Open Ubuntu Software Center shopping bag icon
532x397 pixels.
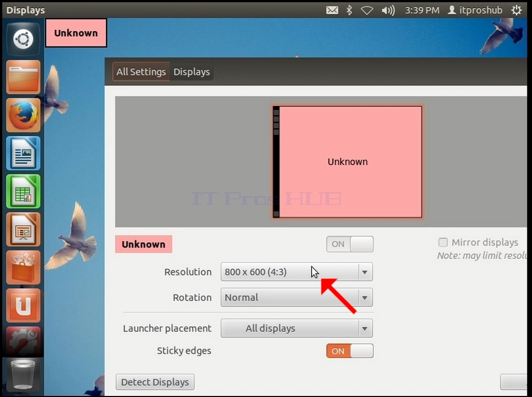pos(23,268)
